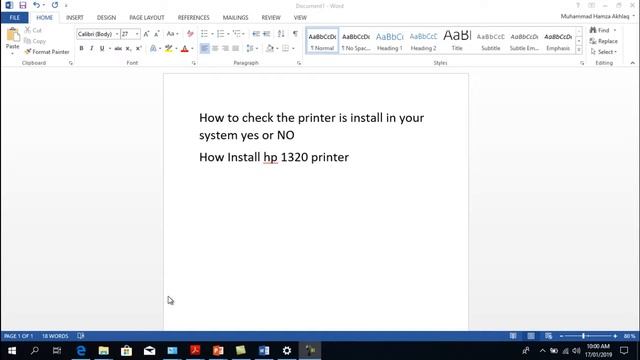
Task: Increase paragraph indent
Action: [267, 34]
